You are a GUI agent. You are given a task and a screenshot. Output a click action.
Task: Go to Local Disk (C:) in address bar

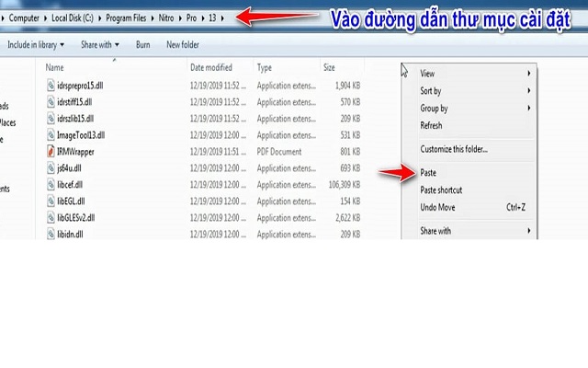point(73,17)
